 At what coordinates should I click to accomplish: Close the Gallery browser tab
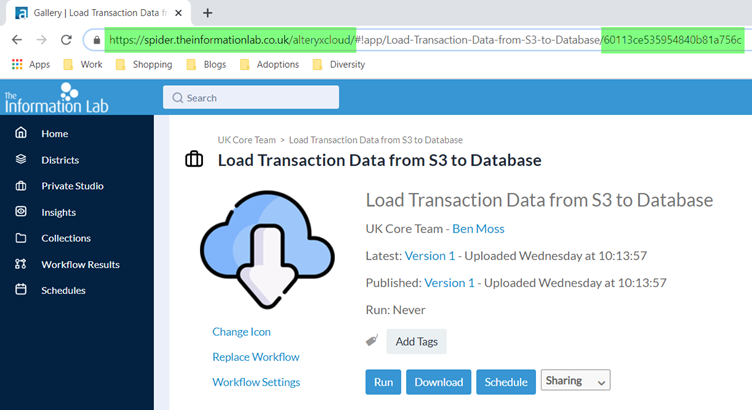coord(178,13)
